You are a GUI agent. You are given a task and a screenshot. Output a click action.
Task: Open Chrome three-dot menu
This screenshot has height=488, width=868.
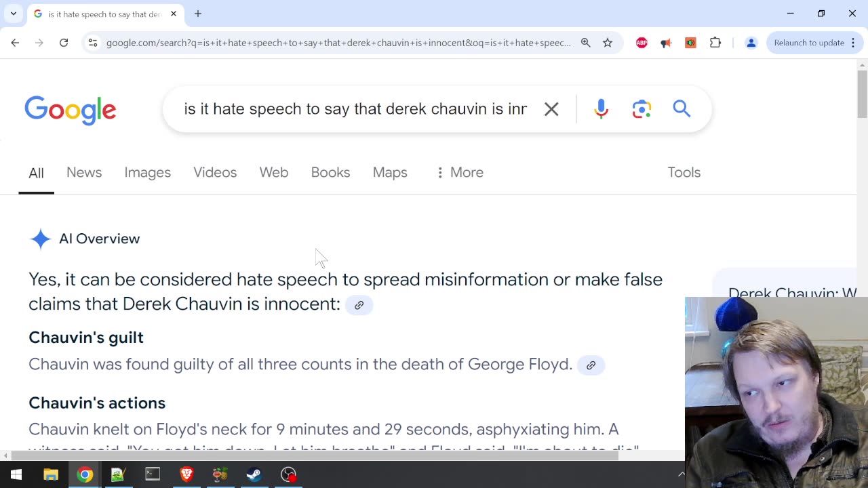point(853,43)
